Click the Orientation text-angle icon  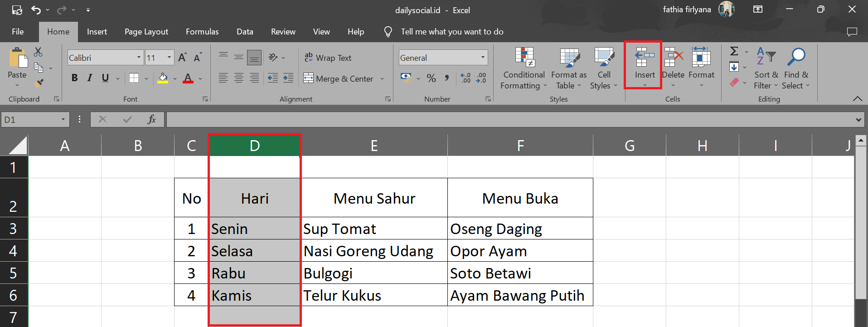tap(273, 57)
